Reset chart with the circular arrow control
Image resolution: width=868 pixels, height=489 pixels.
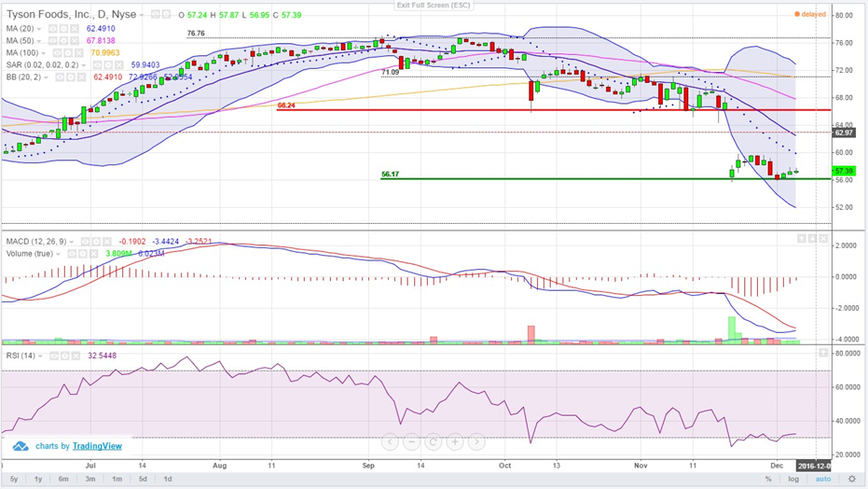coord(433,441)
